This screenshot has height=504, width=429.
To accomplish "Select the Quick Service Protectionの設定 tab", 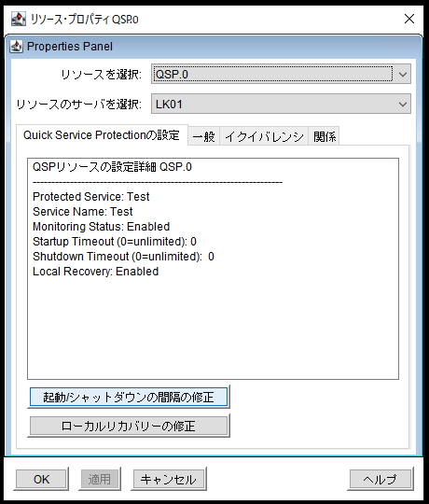I will click(102, 135).
